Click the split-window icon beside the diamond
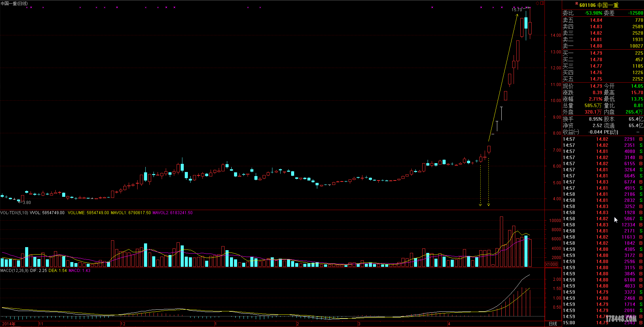The height and width of the screenshot is (327, 644). tap(542, 3)
